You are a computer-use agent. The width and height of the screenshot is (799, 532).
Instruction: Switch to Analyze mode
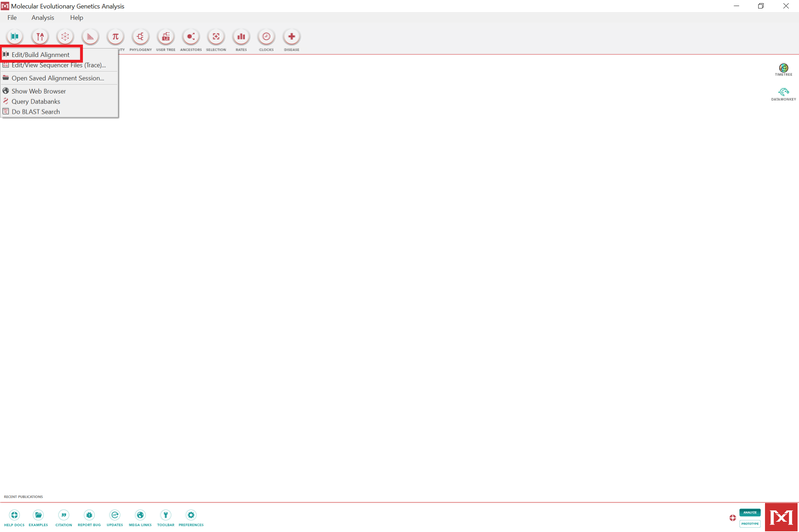[x=750, y=513]
